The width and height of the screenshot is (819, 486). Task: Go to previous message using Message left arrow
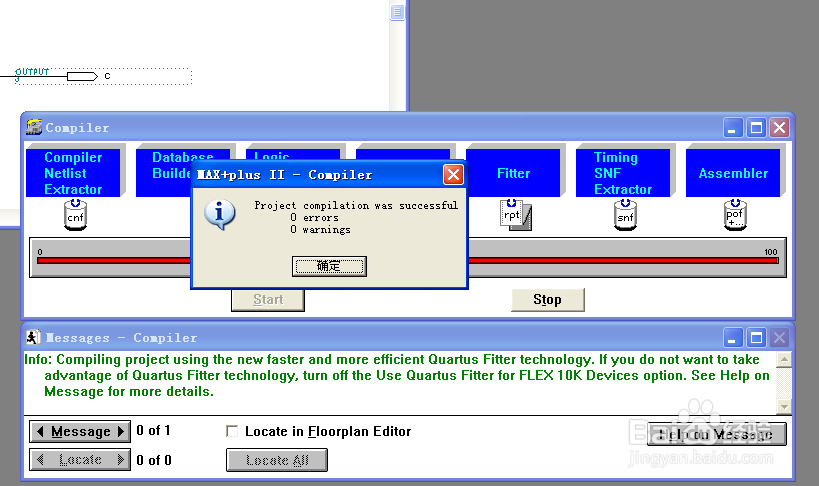[x=40, y=432]
